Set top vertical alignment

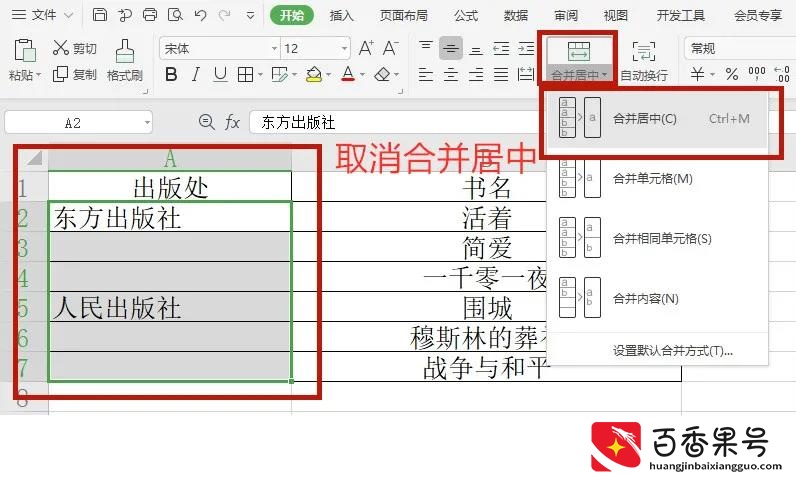[x=426, y=47]
